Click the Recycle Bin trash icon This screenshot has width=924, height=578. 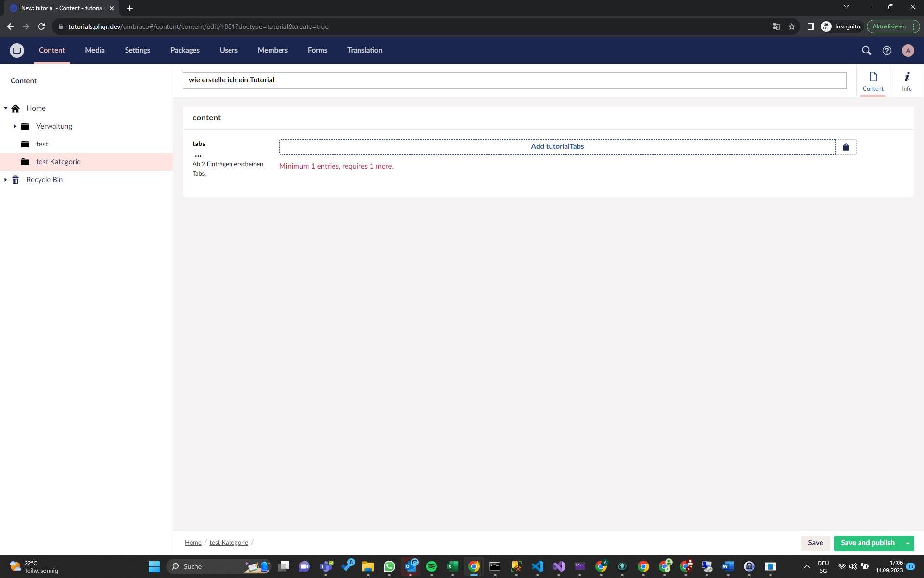pos(15,180)
